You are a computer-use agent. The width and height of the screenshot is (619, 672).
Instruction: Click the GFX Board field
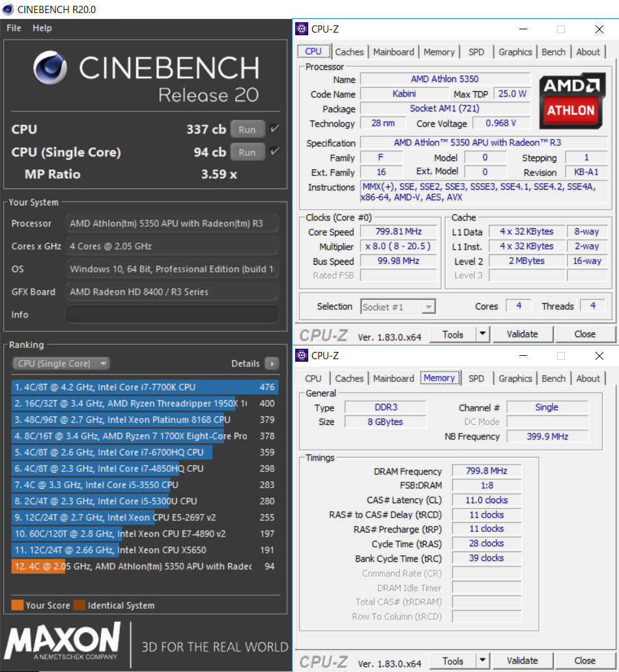[x=172, y=292]
